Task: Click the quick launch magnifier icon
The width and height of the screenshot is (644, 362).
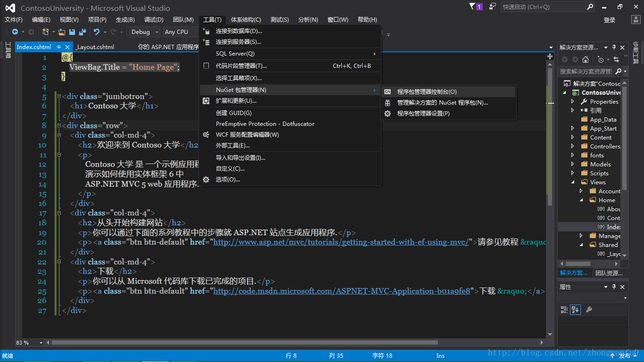Action: pyautogui.click(x=590, y=7)
